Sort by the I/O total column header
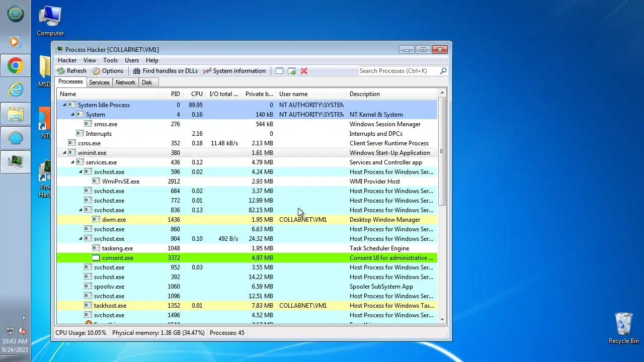 [x=224, y=94]
